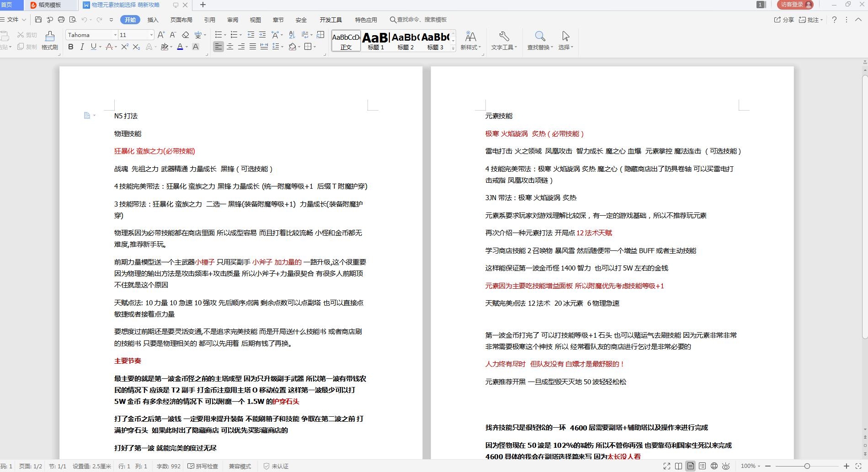Open the 插入 Insert ribbon tab

coord(153,20)
